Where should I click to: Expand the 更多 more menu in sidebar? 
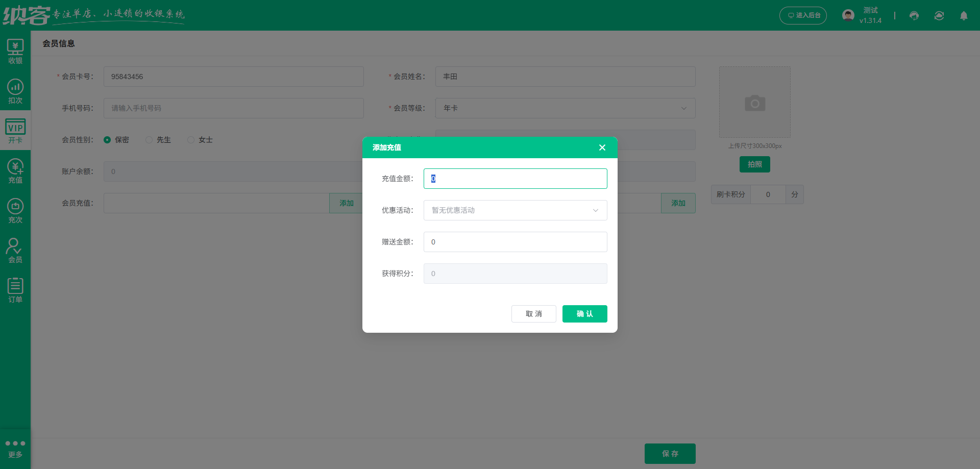[15, 448]
